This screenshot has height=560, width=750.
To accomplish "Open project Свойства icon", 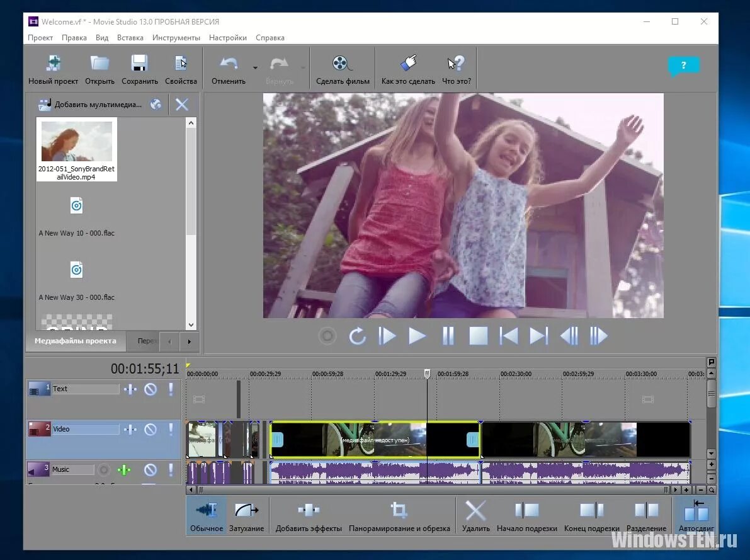I will pos(181,69).
